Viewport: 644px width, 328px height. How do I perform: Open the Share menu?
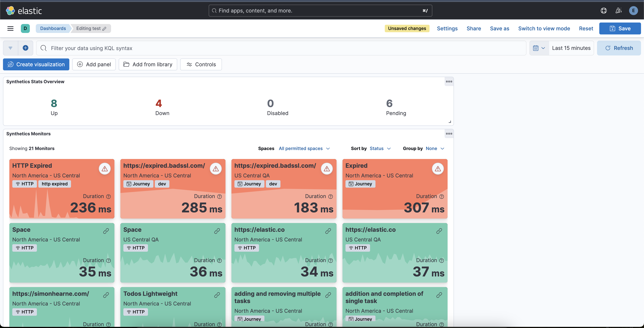(x=473, y=28)
